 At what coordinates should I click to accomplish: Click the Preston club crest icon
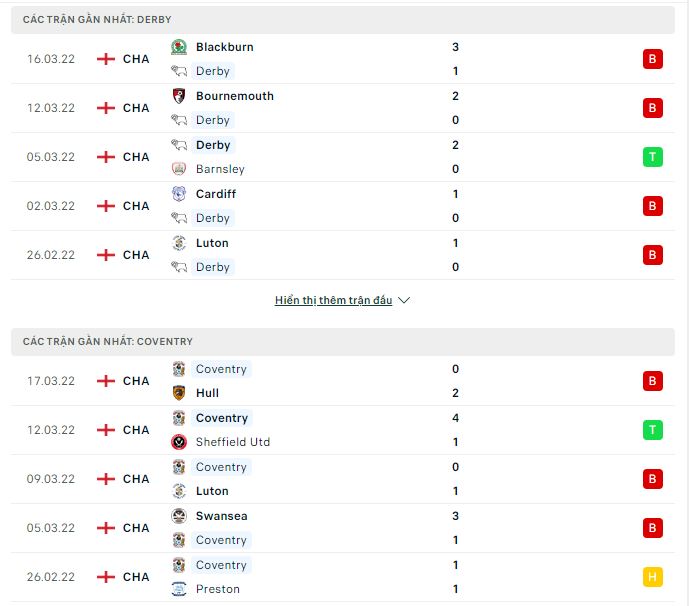point(179,589)
